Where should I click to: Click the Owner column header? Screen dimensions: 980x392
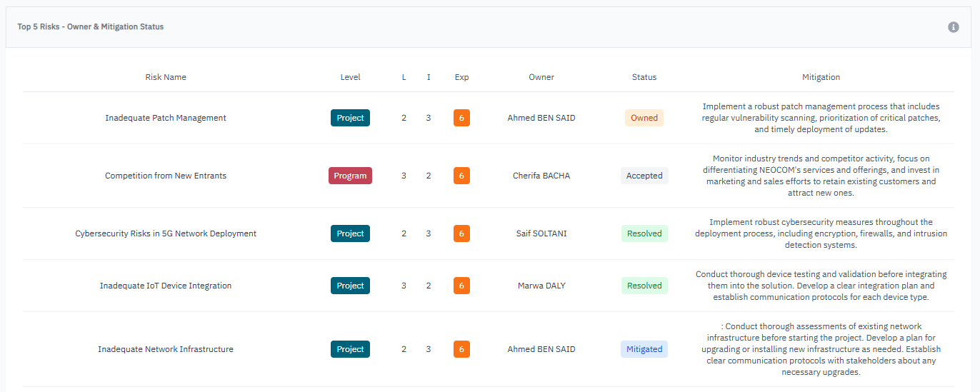(x=541, y=77)
